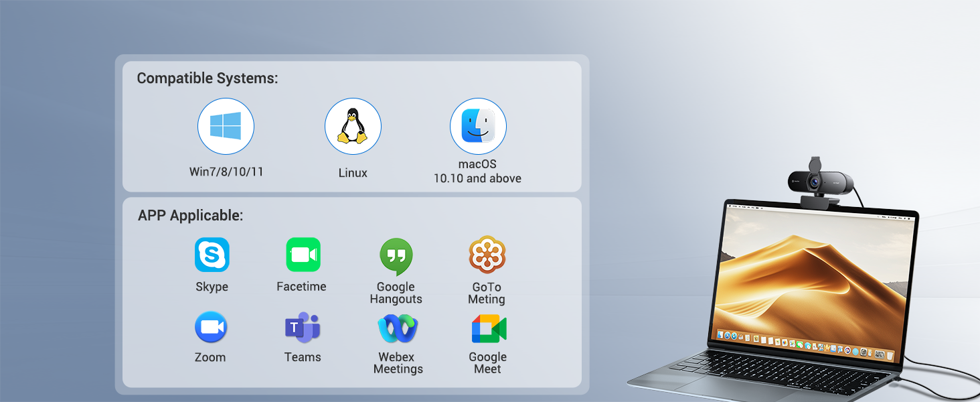Click the Linux penguin icon
980x402 pixels.
[353, 126]
